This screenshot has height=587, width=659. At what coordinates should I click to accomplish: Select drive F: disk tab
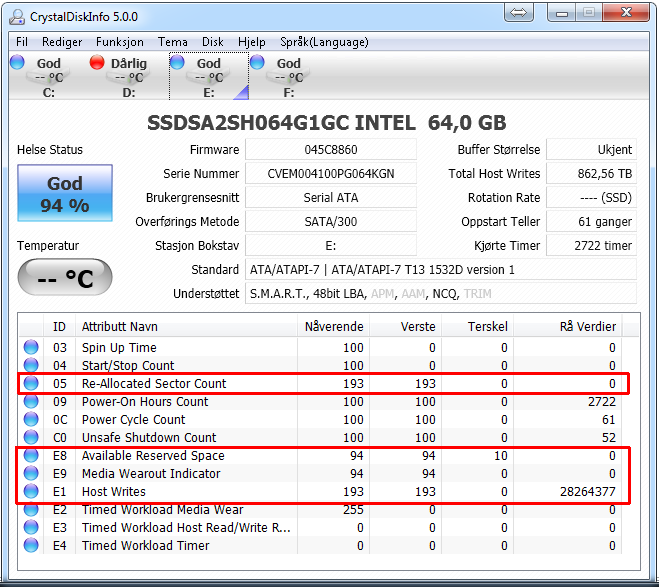(289, 77)
